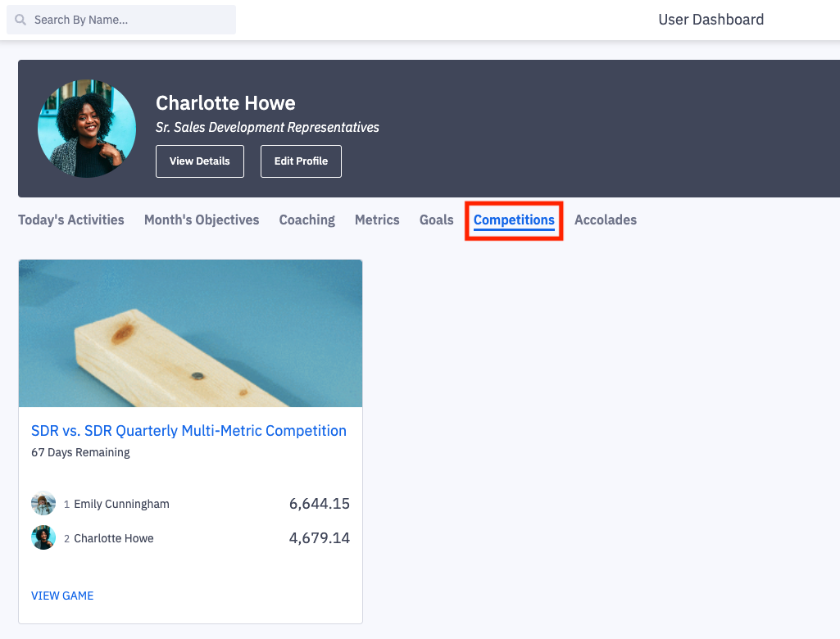
Task: Click the View Details button
Action: (x=200, y=161)
